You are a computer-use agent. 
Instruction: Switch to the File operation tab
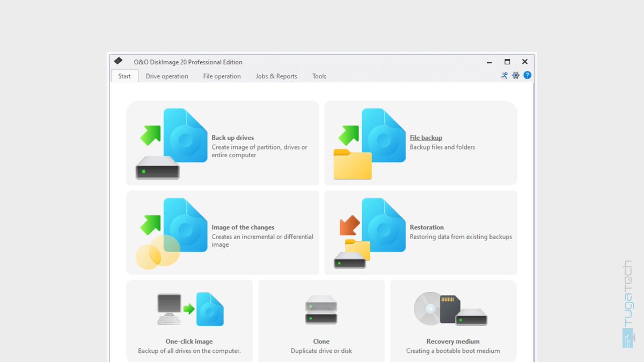[222, 76]
